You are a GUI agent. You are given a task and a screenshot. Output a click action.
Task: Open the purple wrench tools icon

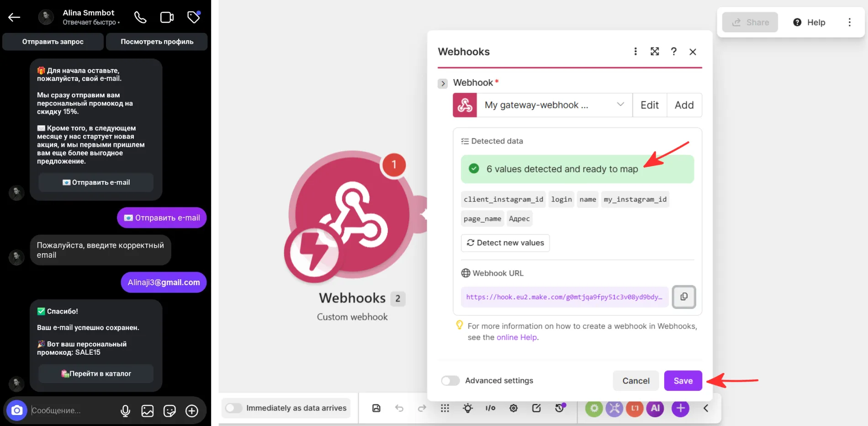(x=614, y=408)
